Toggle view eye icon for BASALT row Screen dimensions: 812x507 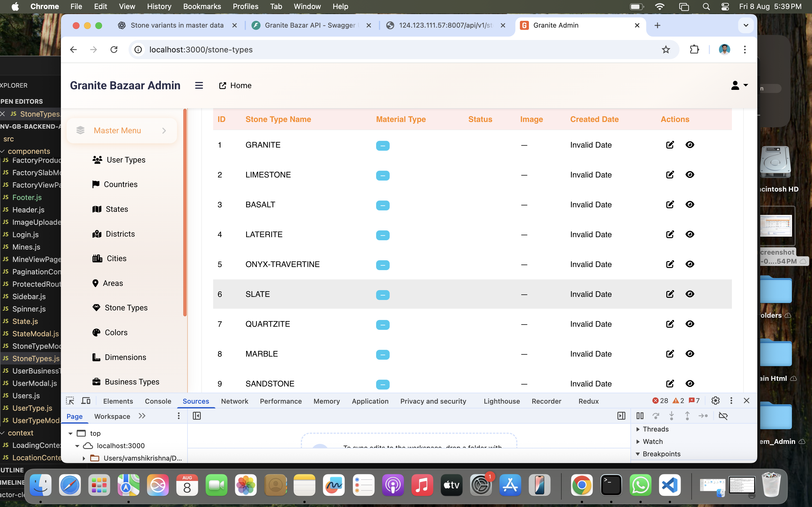(690, 204)
